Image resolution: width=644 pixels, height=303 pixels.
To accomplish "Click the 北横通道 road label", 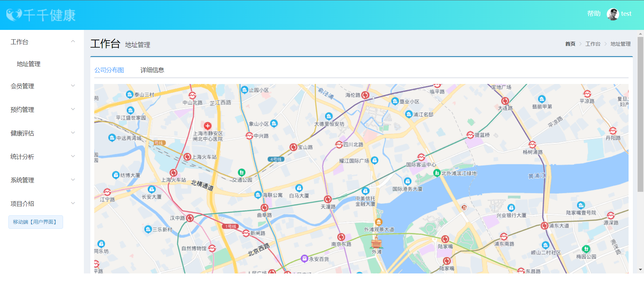I will tap(202, 185).
